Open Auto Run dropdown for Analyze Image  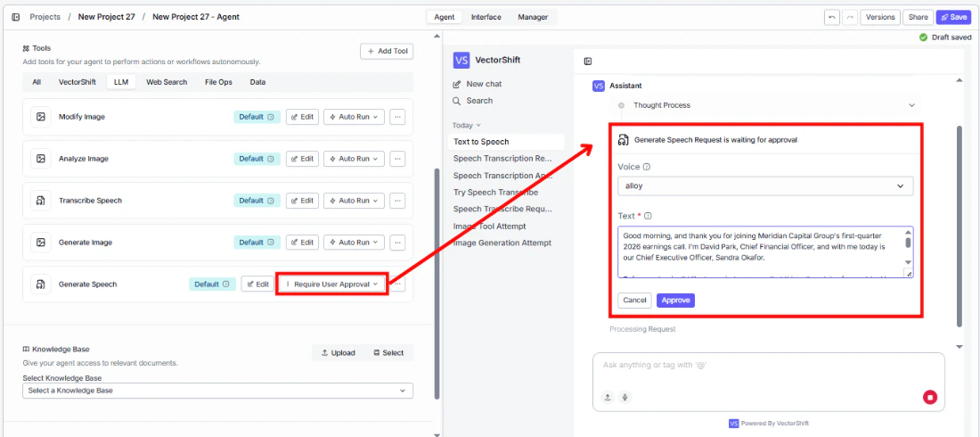(354, 159)
